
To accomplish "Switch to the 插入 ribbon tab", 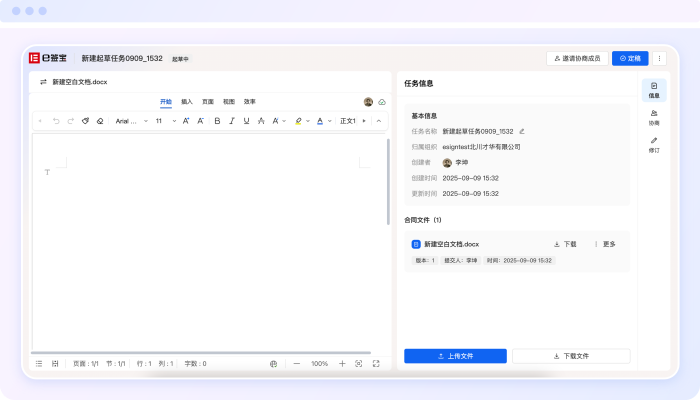I will pyautogui.click(x=187, y=102).
